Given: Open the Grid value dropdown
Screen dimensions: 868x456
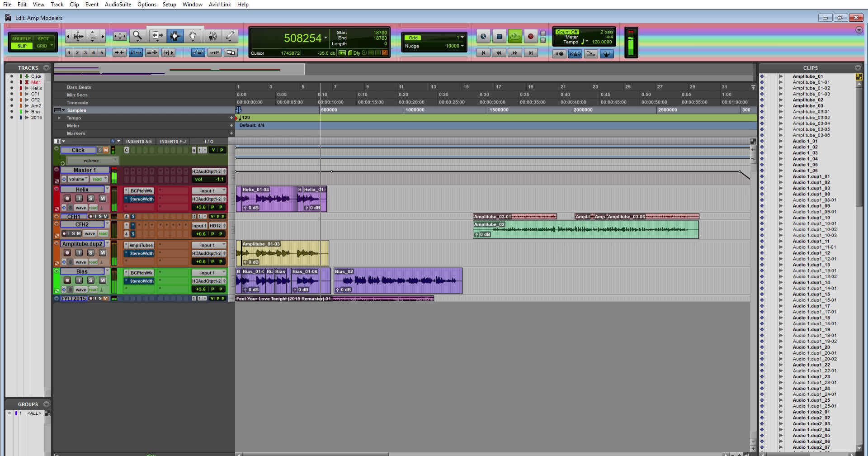Looking at the screenshot, I should (x=462, y=38).
